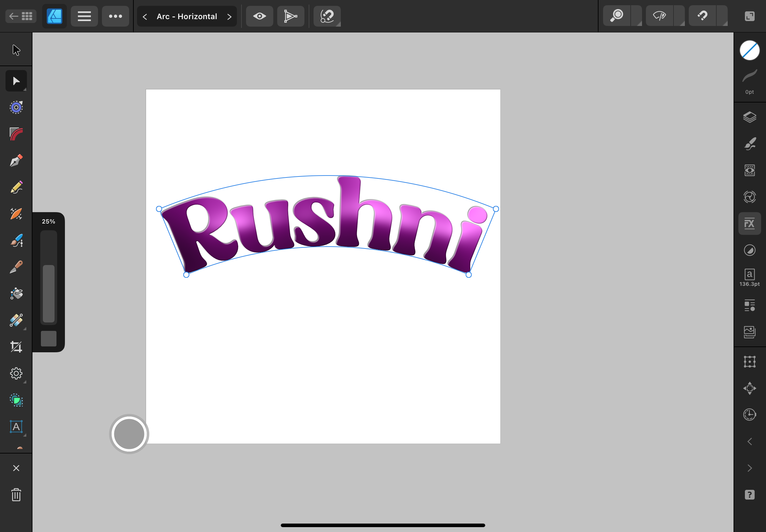
Task: Click the bottom-right warp handle
Action: [x=469, y=275]
